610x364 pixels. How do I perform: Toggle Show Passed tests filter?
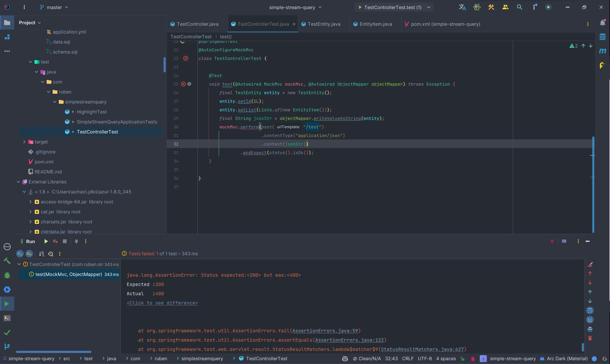pos(20,254)
